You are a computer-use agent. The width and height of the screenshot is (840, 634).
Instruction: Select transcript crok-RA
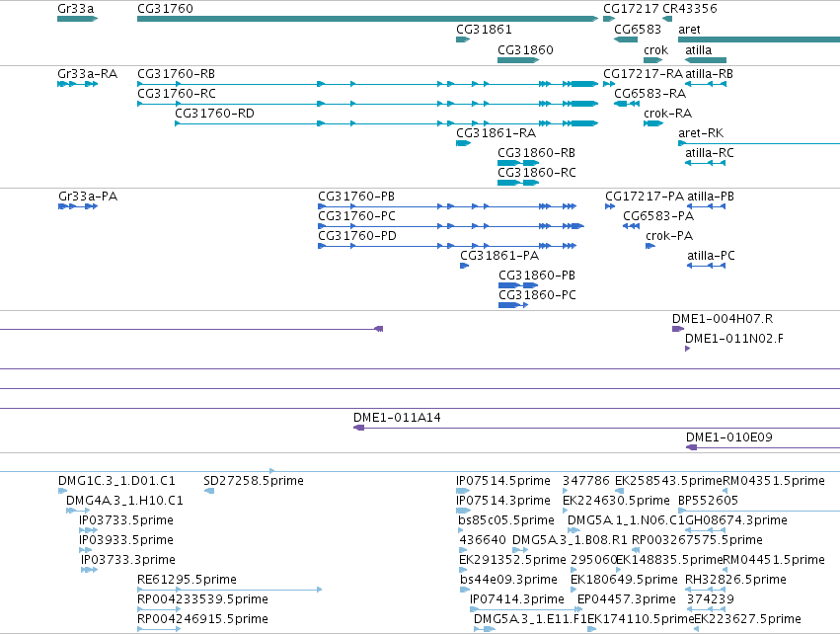(667, 114)
